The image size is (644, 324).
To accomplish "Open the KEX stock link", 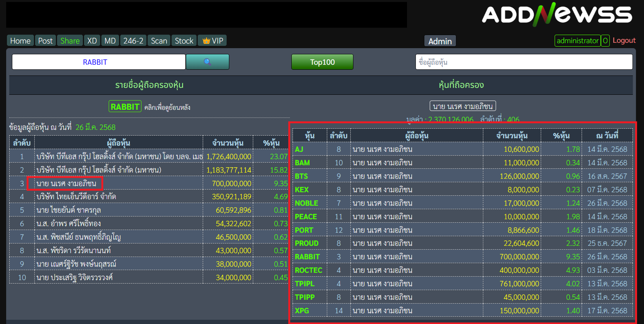I will pos(302,190).
